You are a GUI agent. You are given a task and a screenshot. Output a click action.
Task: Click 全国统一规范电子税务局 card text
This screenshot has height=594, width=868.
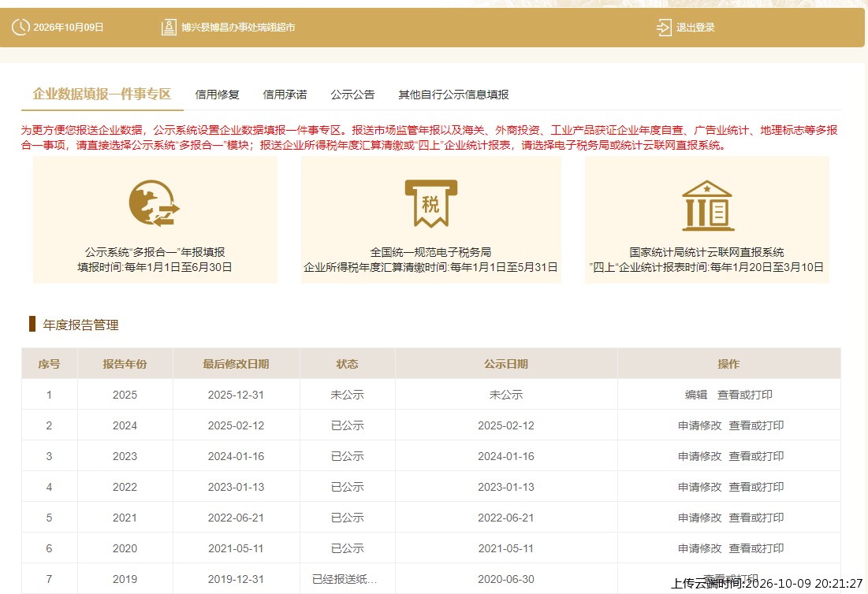point(430,252)
